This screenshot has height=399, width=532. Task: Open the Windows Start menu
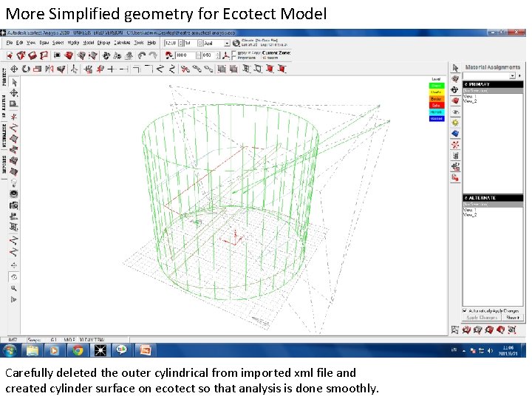point(9,350)
